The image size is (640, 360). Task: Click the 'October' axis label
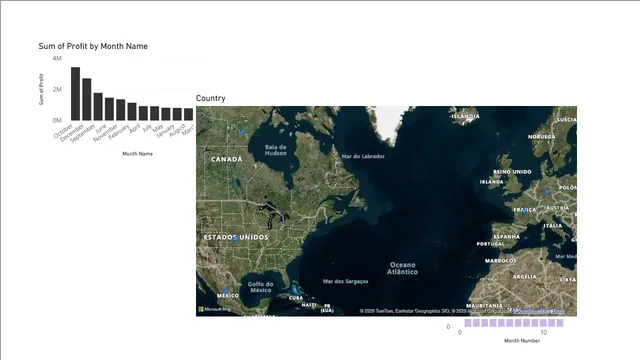click(x=63, y=131)
